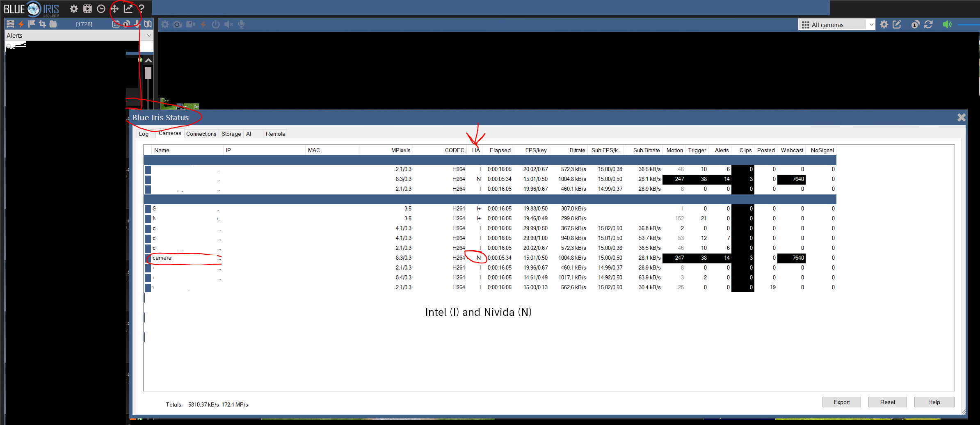Open the clips folder icon
Image resolution: width=980 pixels, height=425 pixels.
coord(53,24)
